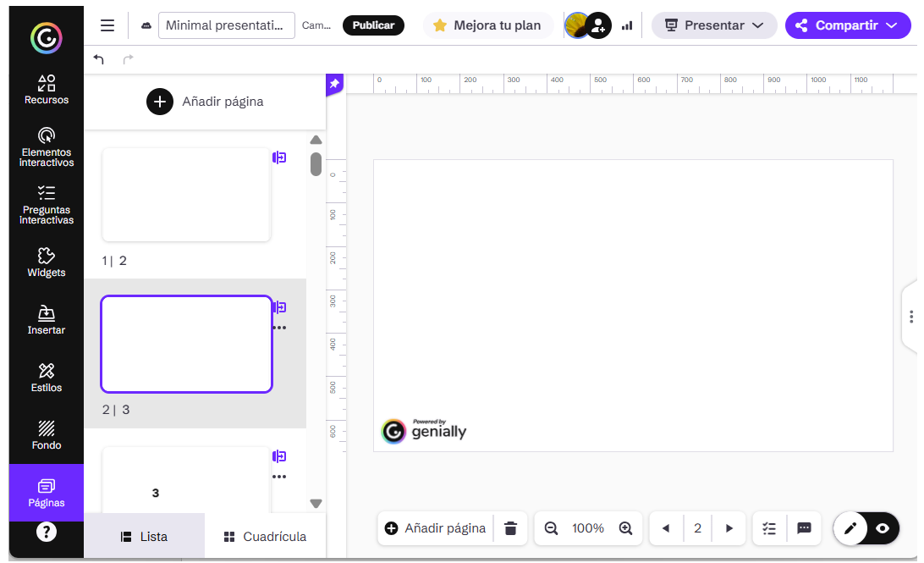924x563 pixels.
Task: Click the Publicar button
Action: point(373,25)
